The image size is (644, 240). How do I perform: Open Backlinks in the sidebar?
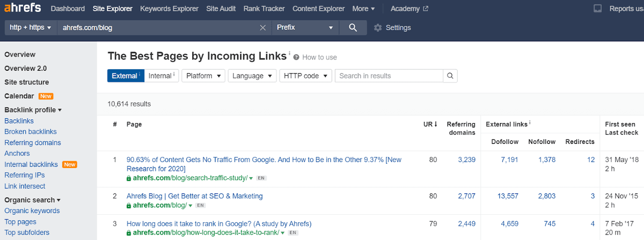coord(19,121)
